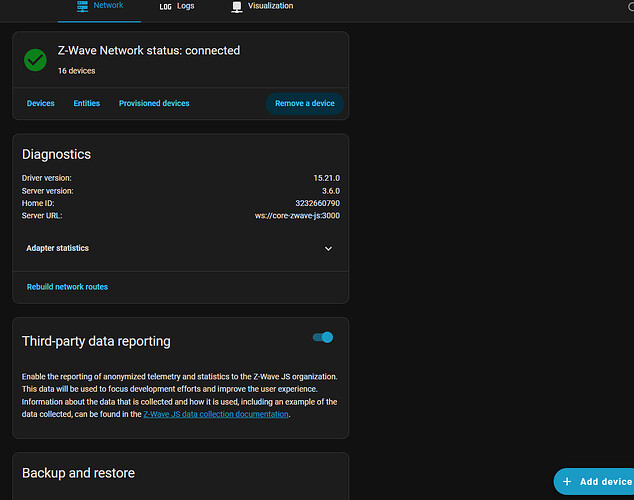Image resolution: width=634 pixels, height=500 pixels.
Task: Open Z-Wave JS data collection documentation link
Action: 216,414
